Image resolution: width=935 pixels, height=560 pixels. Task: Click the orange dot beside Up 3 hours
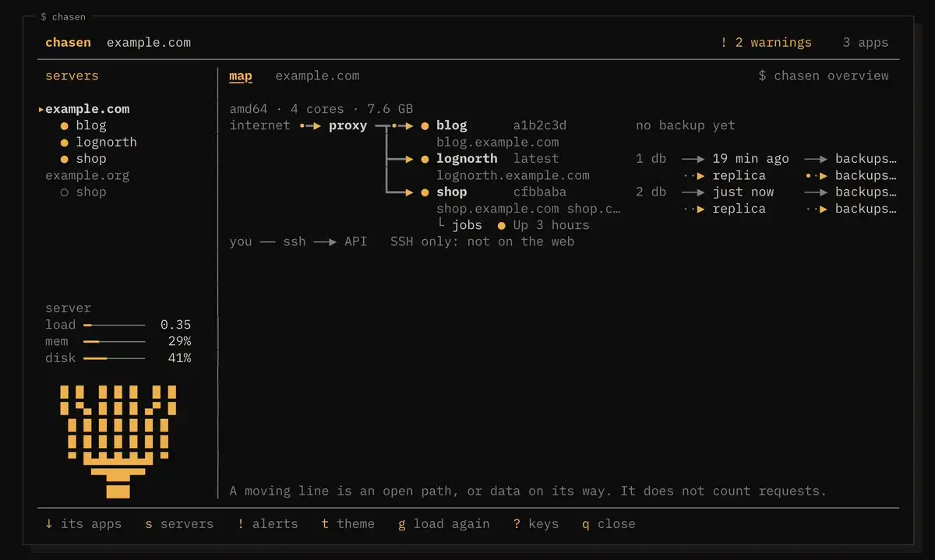pyautogui.click(x=502, y=225)
